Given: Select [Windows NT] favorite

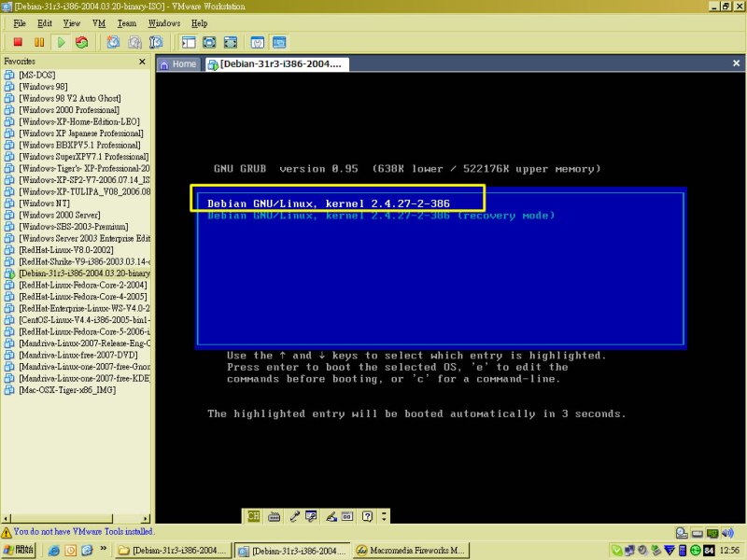Looking at the screenshot, I should (x=44, y=203).
